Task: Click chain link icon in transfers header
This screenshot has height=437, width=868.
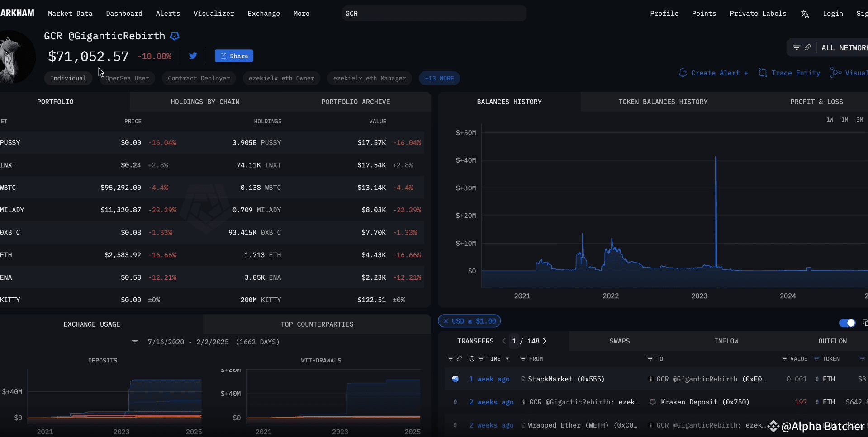Action: [459, 359]
